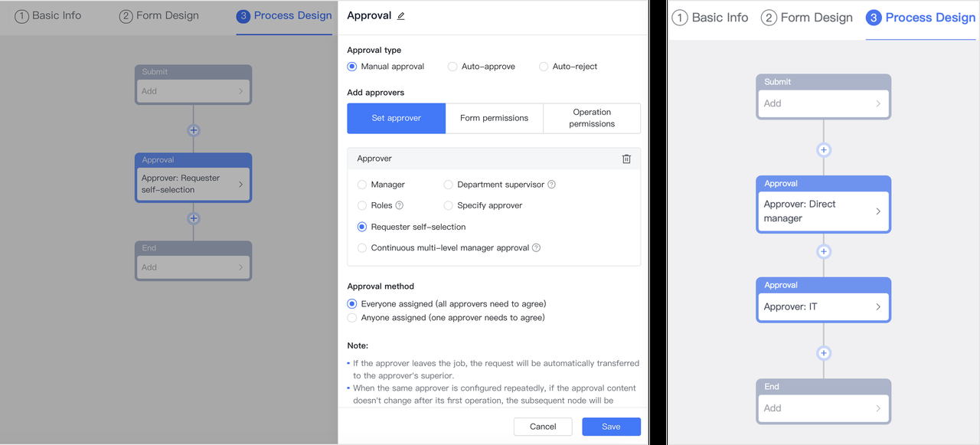The width and height of the screenshot is (980, 445).
Task: Click help icon beside Continuous multi-level manager approval
Action: click(537, 248)
